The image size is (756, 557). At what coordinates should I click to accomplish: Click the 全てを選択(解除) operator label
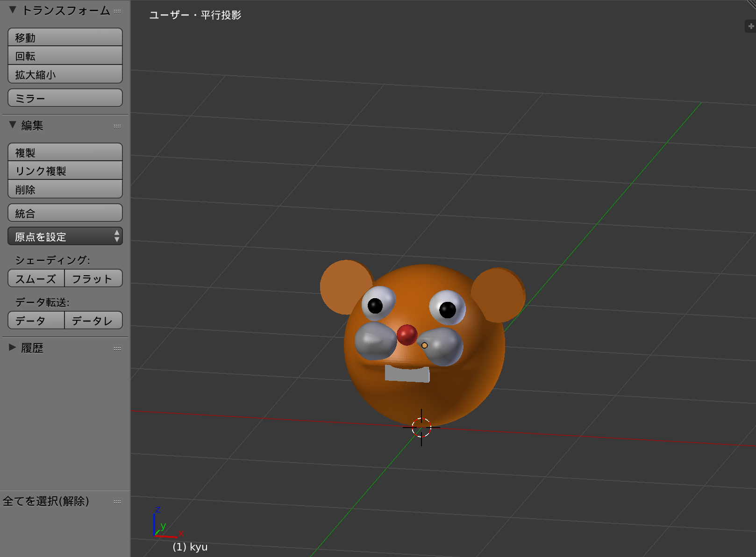pyautogui.click(x=46, y=501)
